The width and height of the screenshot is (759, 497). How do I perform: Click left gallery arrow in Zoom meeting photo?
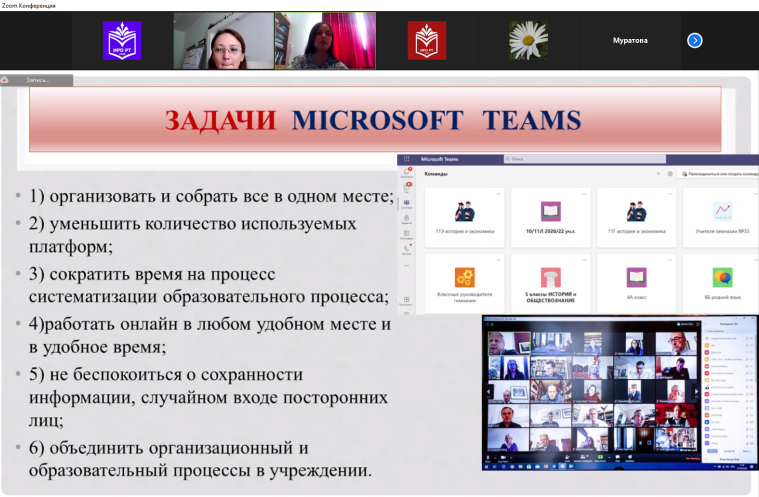pyautogui.click(x=489, y=391)
